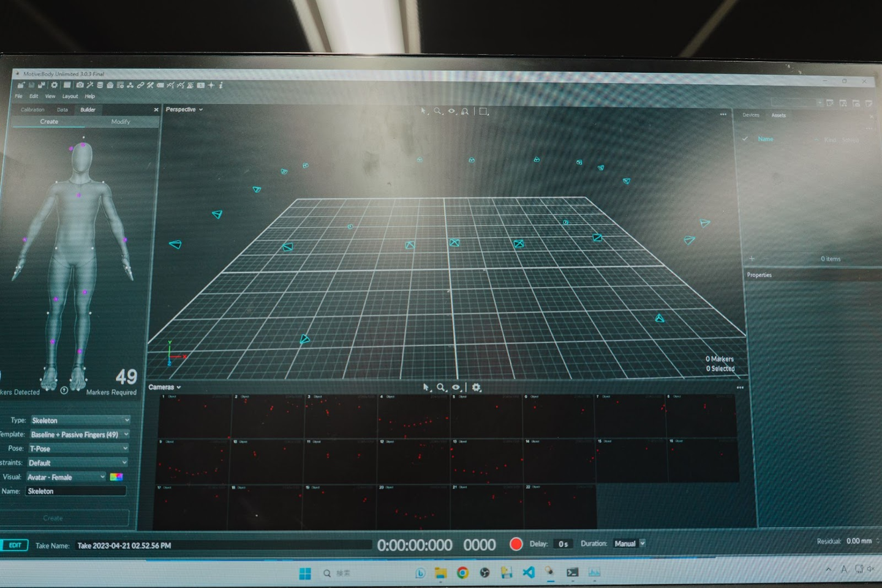
Task: Click the camera 1 preview thumbnail
Action: (195, 416)
